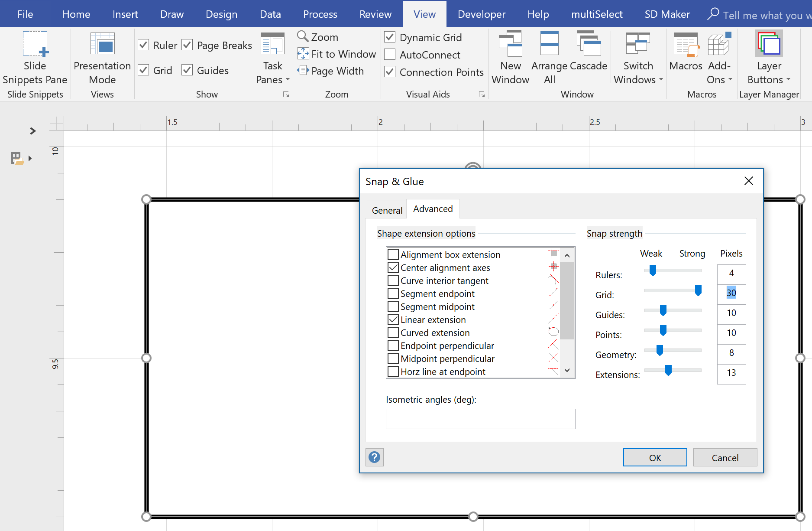Disable the Dynamic Grid visual aid
The width and height of the screenshot is (812, 531).
[390, 37]
